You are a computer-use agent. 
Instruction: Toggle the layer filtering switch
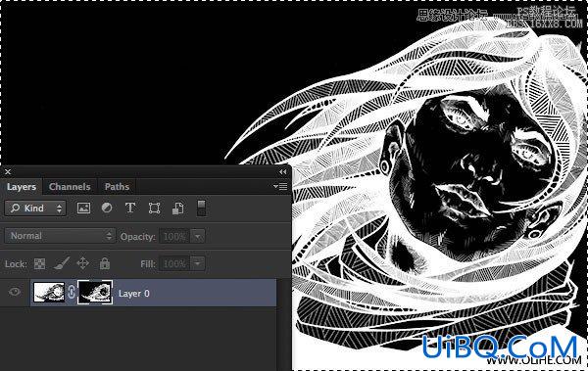click(x=201, y=208)
